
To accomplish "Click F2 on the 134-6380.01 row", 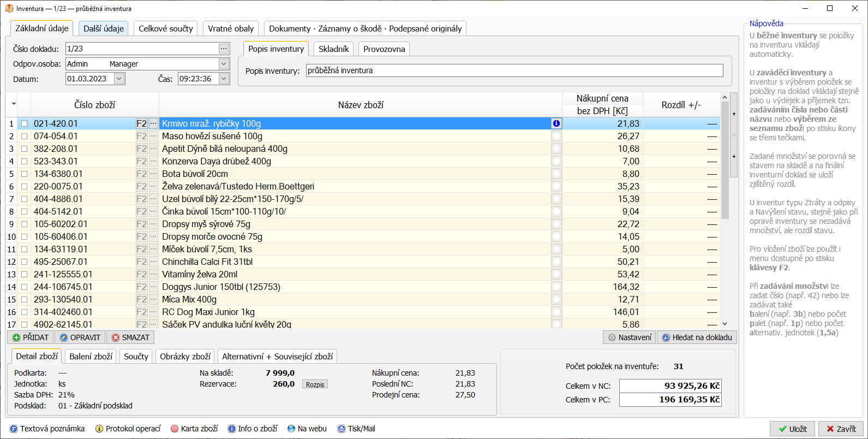I will (141, 174).
